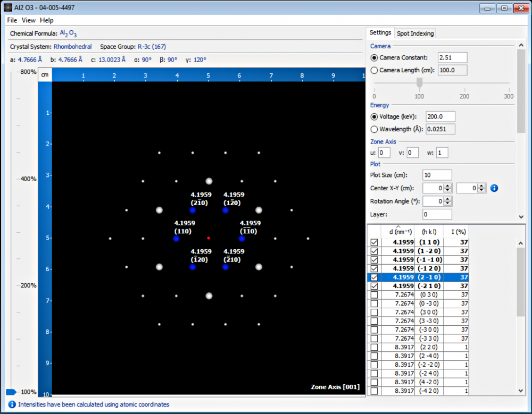Decrease Center Y value with down arrow
This screenshot has width=532, height=414.
[x=481, y=190]
